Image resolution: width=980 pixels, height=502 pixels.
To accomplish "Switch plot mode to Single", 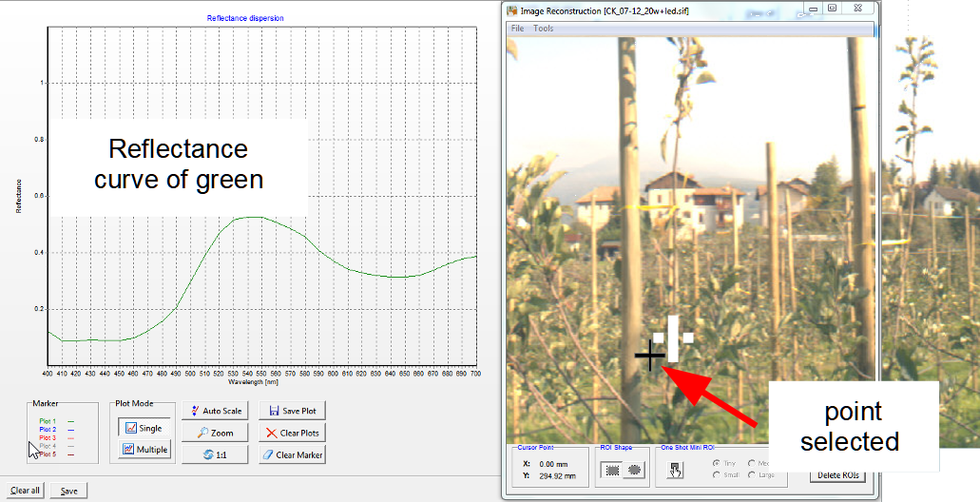I will tap(144, 428).
